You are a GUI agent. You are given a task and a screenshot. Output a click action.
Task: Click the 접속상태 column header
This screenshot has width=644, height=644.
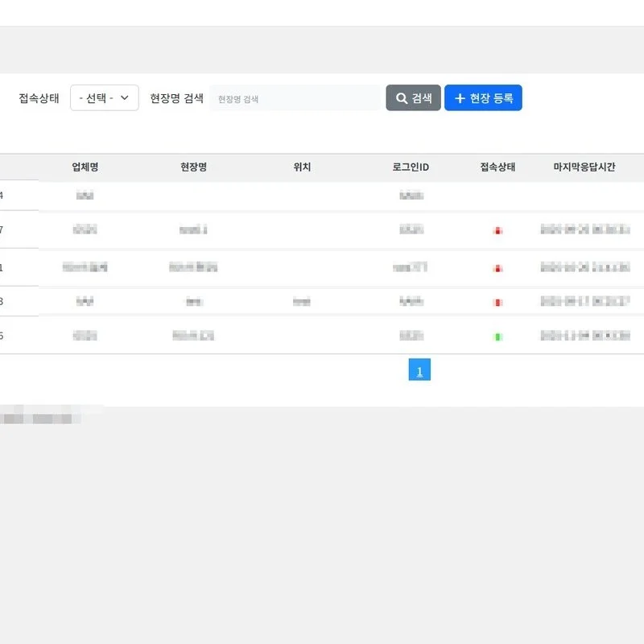click(497, 167)
